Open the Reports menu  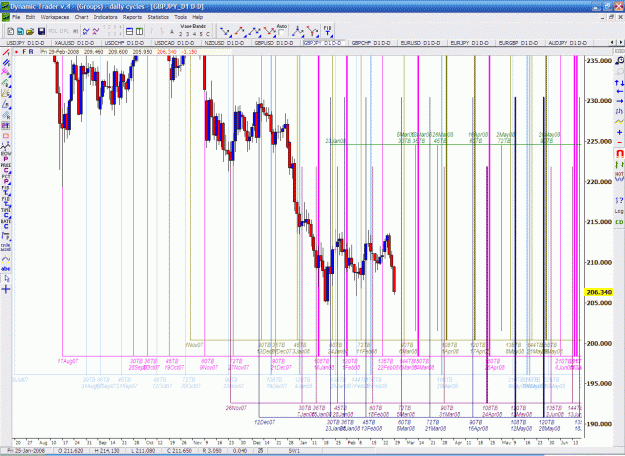[132, 17]
